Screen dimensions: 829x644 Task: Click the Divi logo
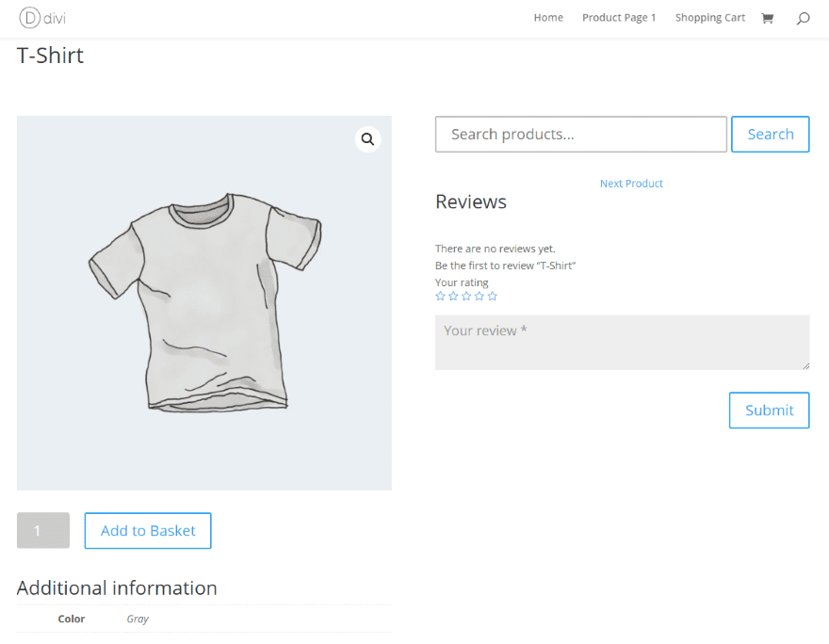point(42,18)
